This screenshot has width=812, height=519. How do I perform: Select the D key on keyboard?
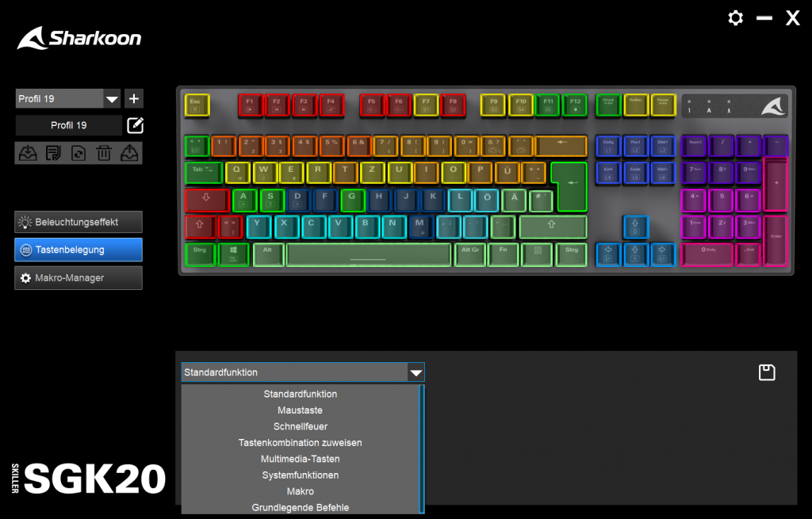coord(298,200)
